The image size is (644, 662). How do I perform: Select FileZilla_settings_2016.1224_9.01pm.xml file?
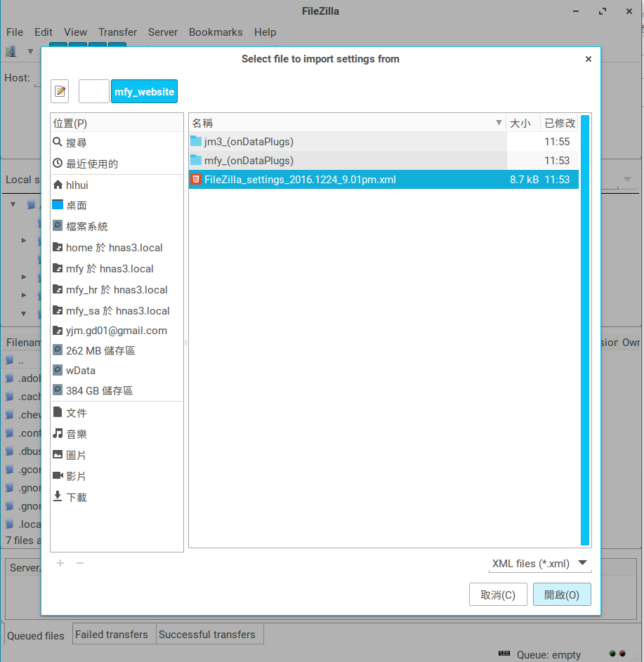click(x=300, y=180)
